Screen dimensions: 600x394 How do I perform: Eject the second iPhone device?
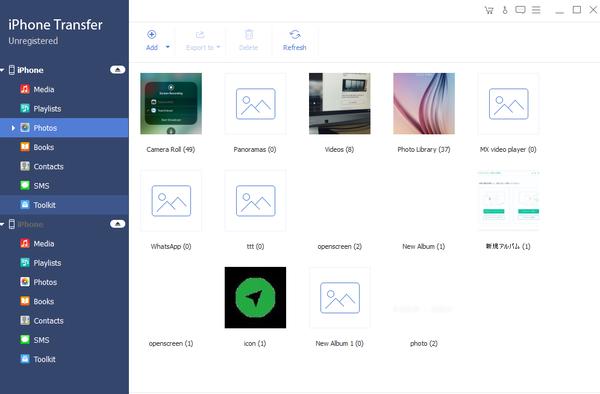[x=117, y=224]
